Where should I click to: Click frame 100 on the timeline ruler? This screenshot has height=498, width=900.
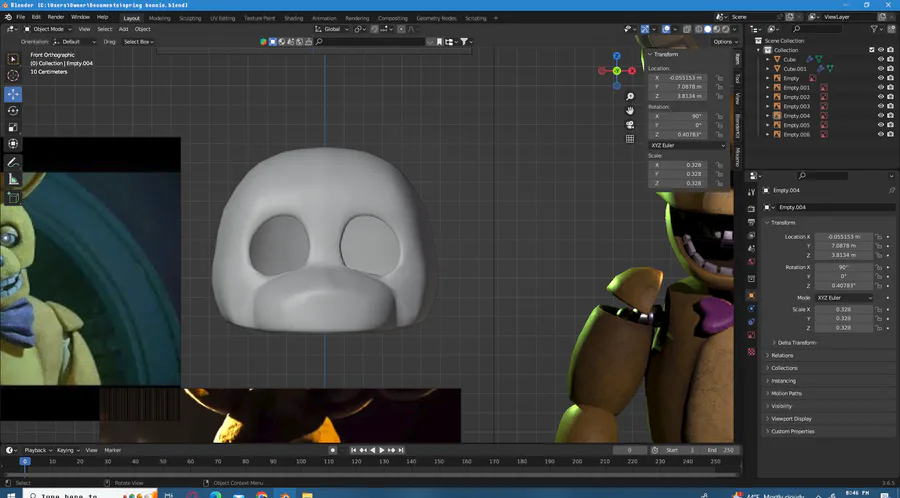[300, 462]
